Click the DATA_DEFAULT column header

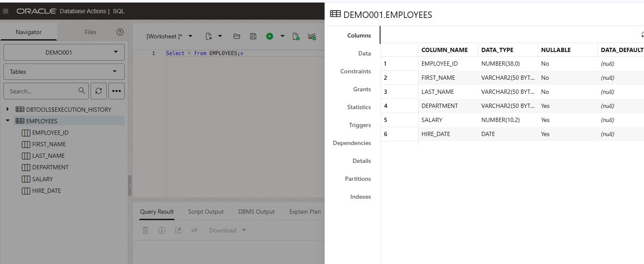pyautogui.click(x=621, y=50)
